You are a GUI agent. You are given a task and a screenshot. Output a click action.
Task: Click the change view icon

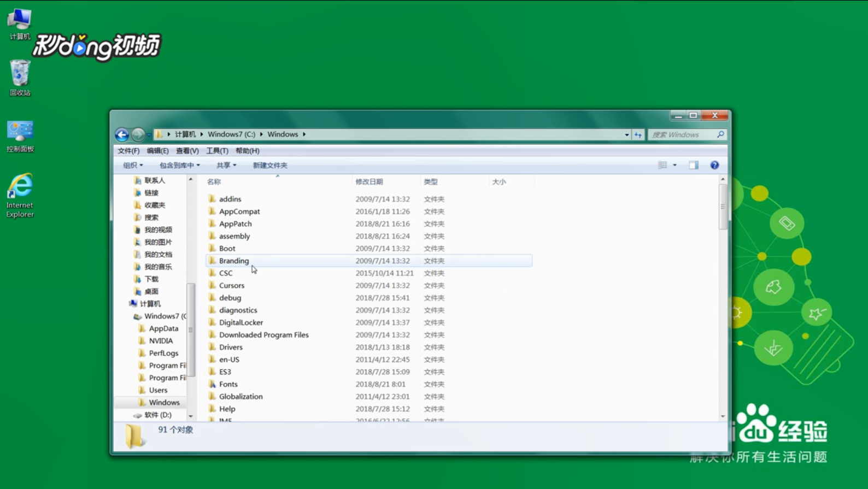click(x=662, y=165)
